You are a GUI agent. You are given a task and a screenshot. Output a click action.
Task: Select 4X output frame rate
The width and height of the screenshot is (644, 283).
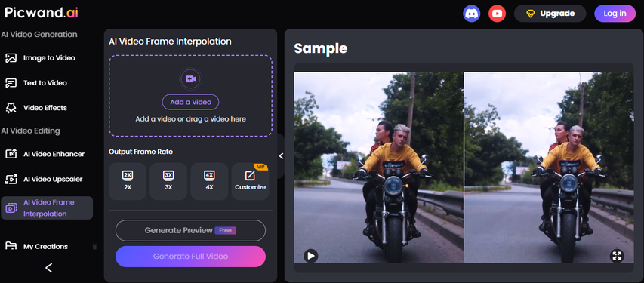(x=209, y=181)
